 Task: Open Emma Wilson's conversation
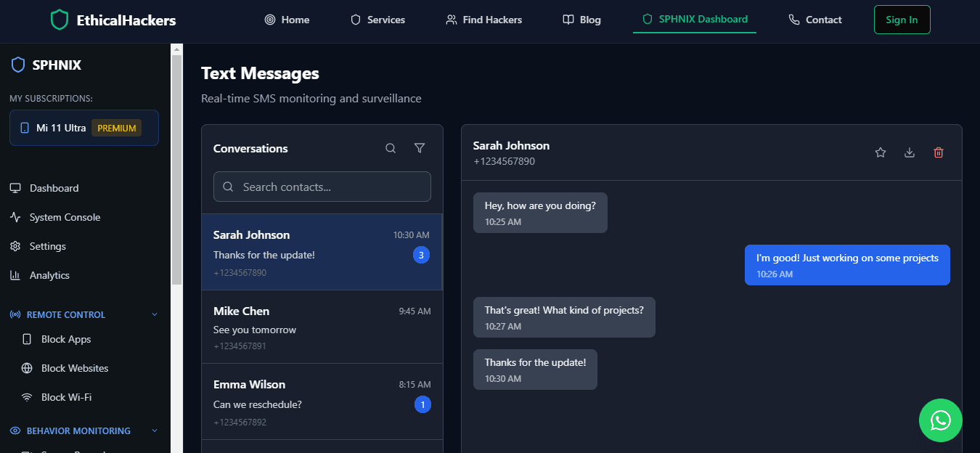[322, 403]
